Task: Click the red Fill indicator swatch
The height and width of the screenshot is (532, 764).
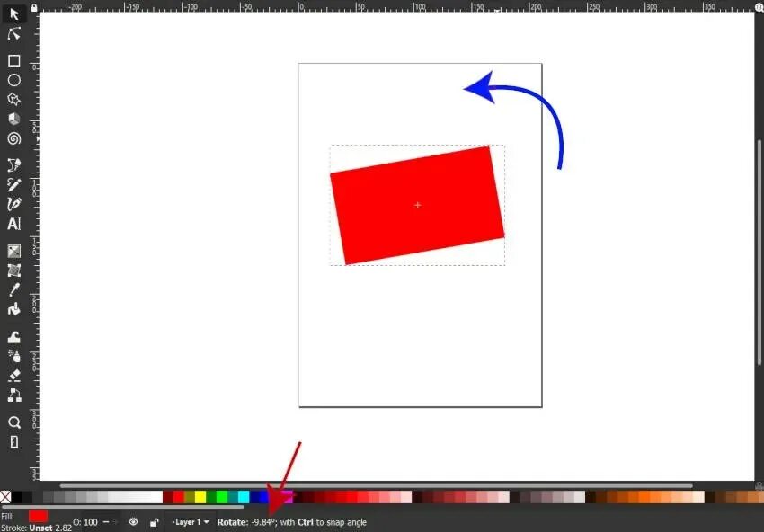Action: 38,517
